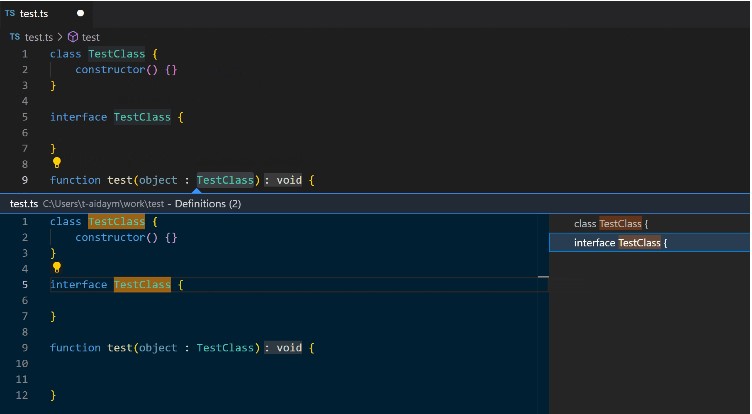Image resolution: width=752 pixels, height=414 pixels.
Task: Click the lightbulb on line 8 of the main editor
Action: coord(57,162)
